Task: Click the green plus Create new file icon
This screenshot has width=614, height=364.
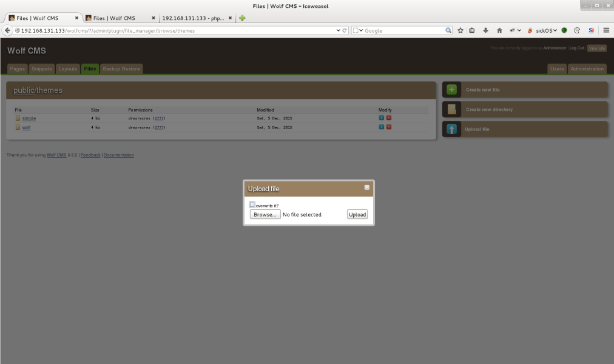Action: [x=451, y=90]
